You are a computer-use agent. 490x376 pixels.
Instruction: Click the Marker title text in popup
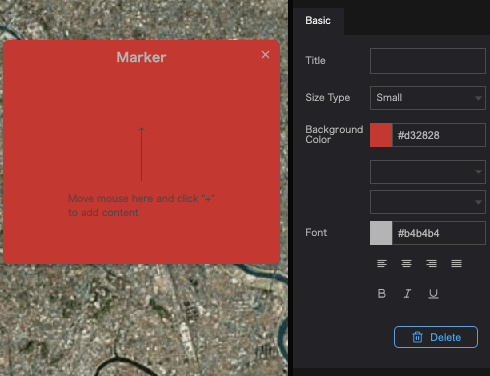point(141,57)
